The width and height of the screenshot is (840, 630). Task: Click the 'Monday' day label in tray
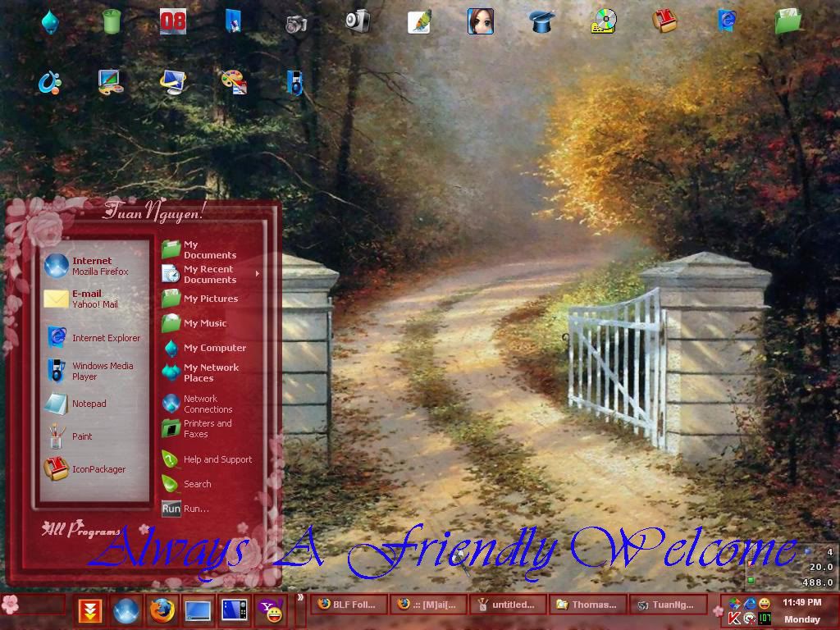click(x=802, y=619)
